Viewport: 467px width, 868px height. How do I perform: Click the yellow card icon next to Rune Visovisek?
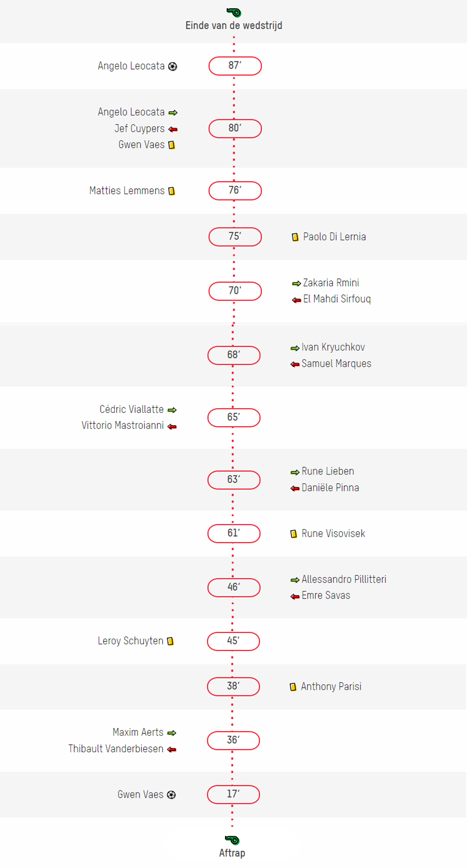pyautogui.click(x=294, y=534)
